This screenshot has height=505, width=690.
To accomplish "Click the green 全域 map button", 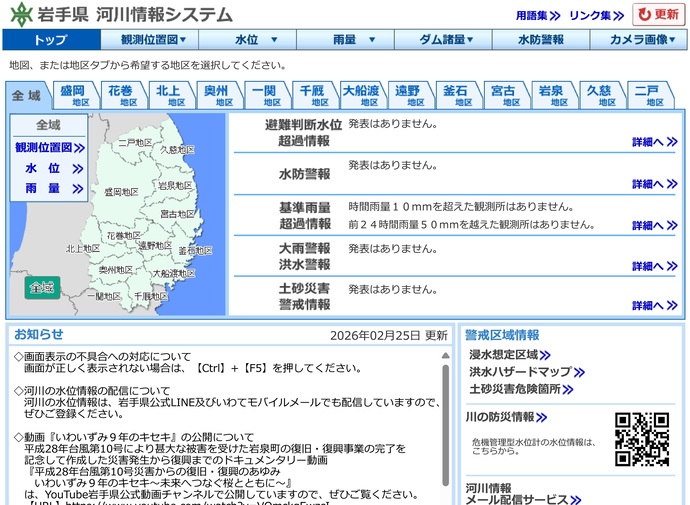I will pyautogui.click(x=42, y=288).
